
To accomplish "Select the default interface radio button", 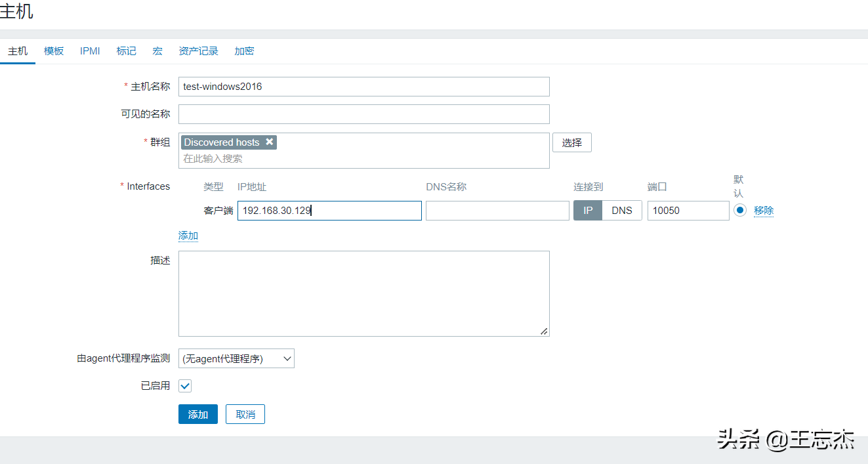I will coord(740,211).
